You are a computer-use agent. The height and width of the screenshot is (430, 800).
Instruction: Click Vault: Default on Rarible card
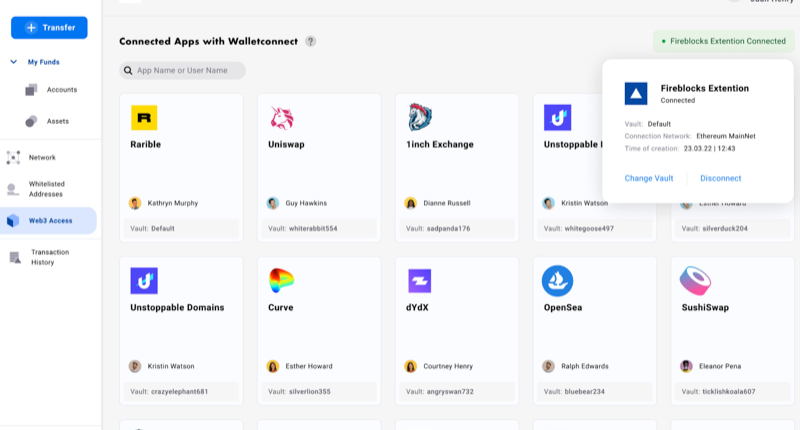pyautogui.click(x=181, y=229)
